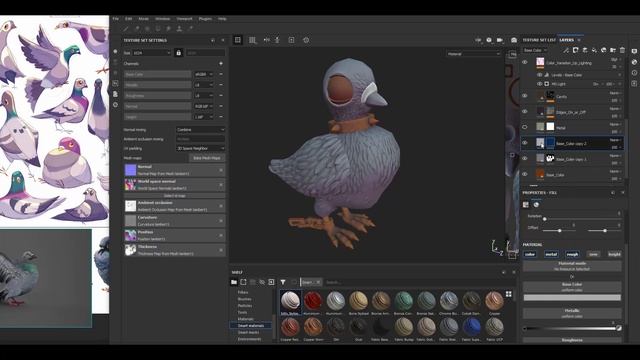Viewport: 640px width, 360px height.
Task: Click the Metallic uniform color button
Action: pyautogui.click(x=572, y=313)
